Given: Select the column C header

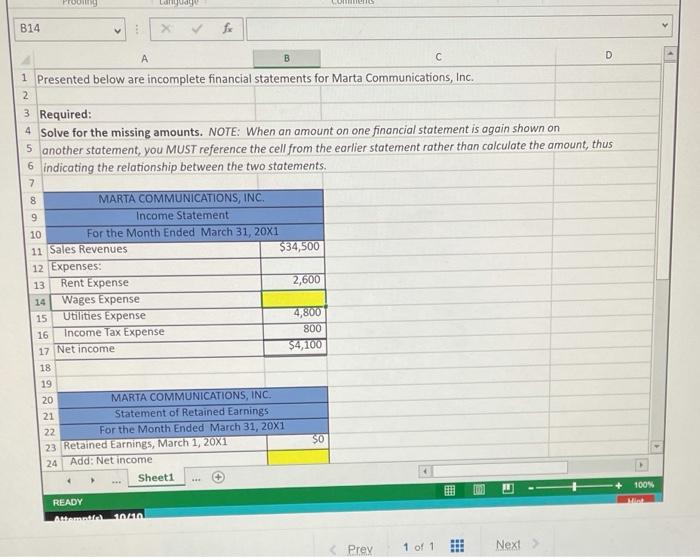Looking at the screenshot, I should (x=438, y=57).
